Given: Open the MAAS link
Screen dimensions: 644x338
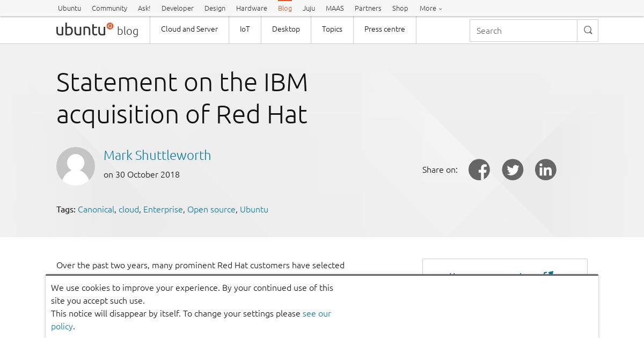Looking at the screenshot, I should (x=335, y=8).
